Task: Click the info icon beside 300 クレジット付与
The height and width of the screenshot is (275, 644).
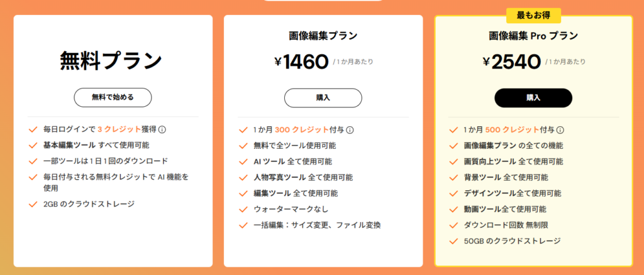Action: point(350,130)
